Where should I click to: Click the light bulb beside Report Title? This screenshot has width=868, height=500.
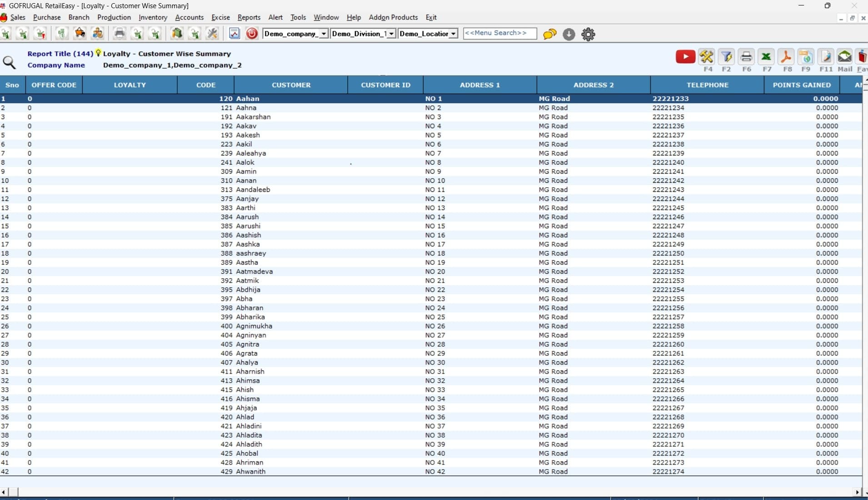98,53
